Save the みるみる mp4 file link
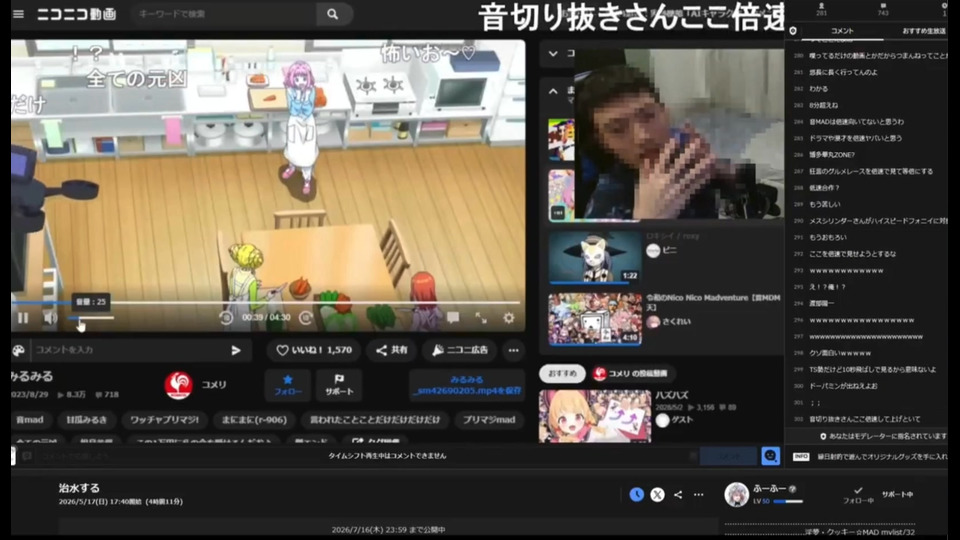The height and width of the screenshot is (540, 960). (467, 385)
